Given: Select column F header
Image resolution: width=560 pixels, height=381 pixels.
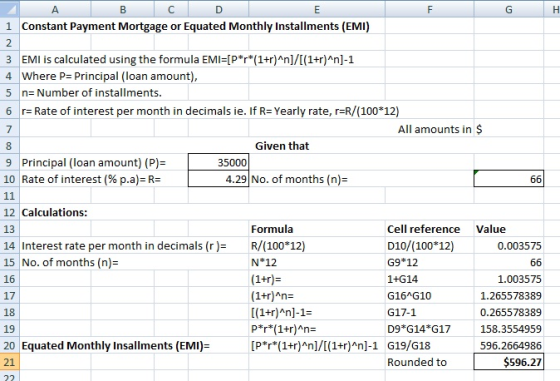Looking at the screenshot, I should tap(430, 9).
